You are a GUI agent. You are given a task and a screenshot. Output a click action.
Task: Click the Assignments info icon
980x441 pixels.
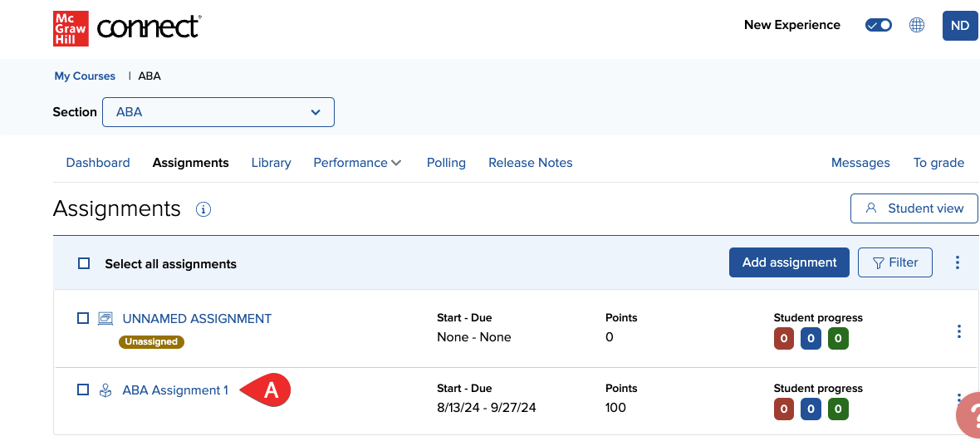pos(203,209)
